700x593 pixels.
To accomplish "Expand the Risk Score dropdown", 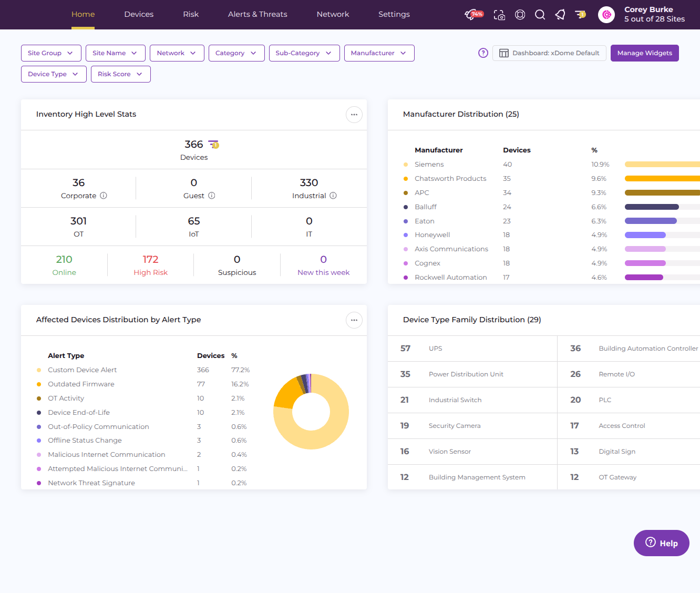I will [x=120, y=74].
